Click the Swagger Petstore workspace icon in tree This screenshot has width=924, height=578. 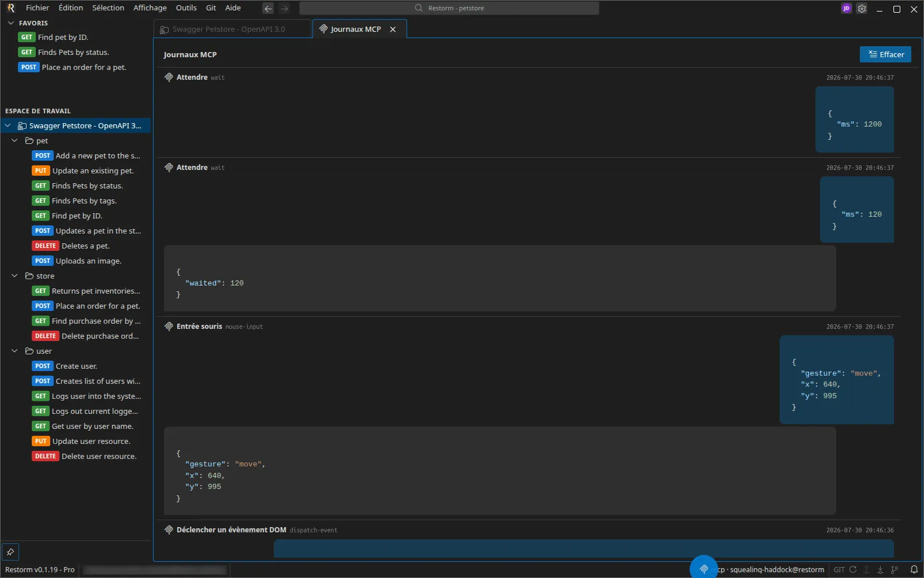tap(22, 125)
